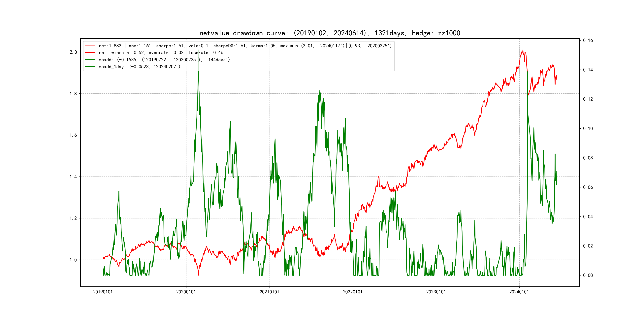Click the red line swatch beside net:1.882 legend entry

[90, 46]
